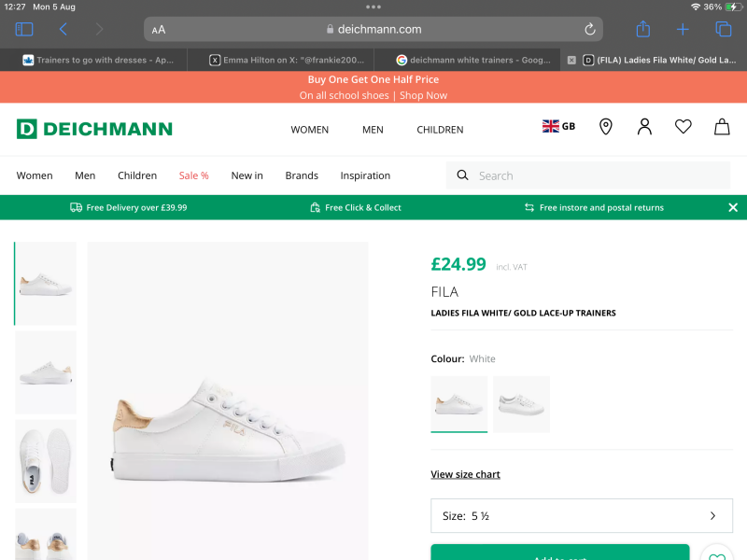Click the £24.99 price

click(x=458, y=264)
